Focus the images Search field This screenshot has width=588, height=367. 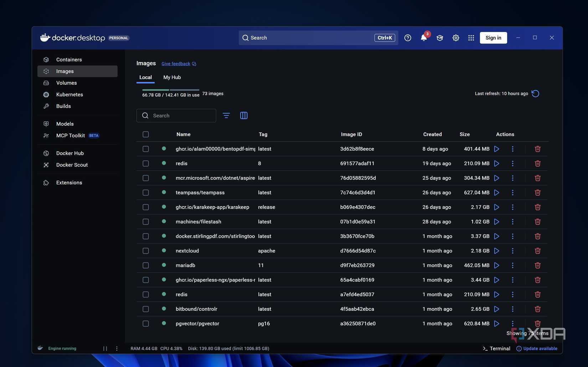[176, 116]
